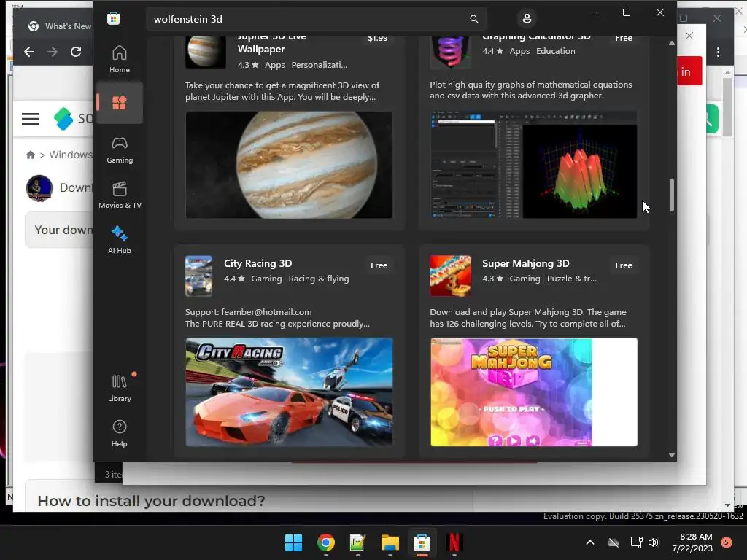The width and height of the screenshot is (747, 560).
Task: Open the Library in Store sidebar
Action: click(119, 388)
